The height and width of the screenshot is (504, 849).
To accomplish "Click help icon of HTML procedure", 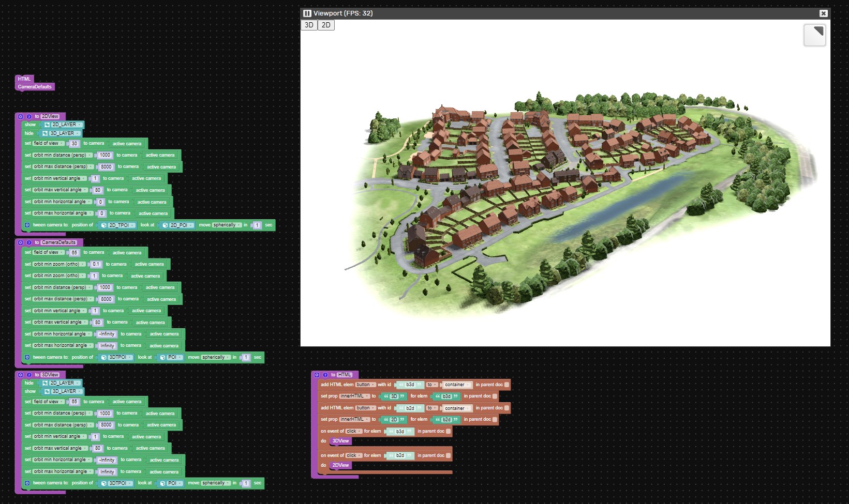I will click(325, 375).
